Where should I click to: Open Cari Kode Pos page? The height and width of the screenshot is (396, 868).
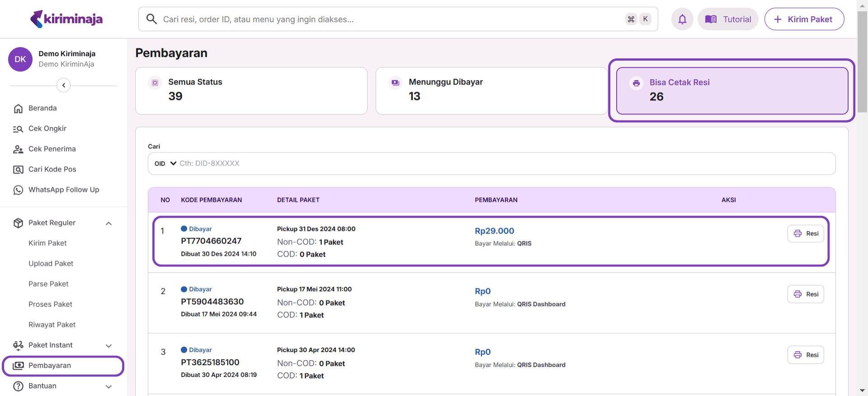point(52,169)
